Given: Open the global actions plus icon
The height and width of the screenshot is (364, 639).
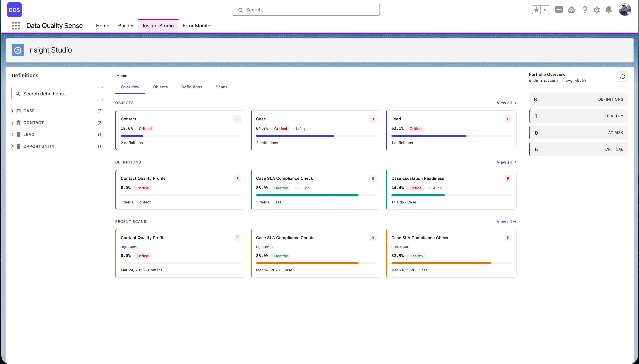Looking at the screenshot, I should coord(559,10).
